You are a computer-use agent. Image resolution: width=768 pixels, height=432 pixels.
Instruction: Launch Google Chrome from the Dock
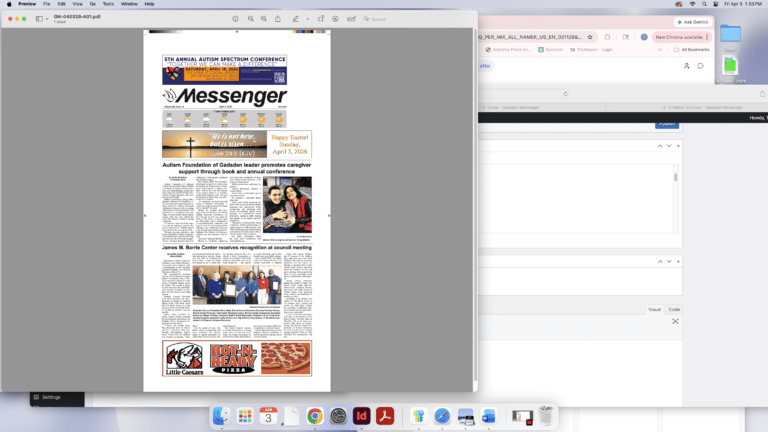315,416
